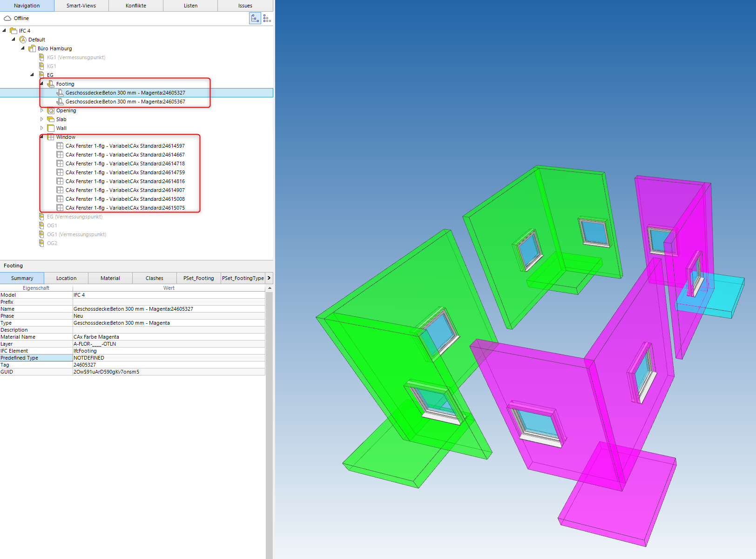The image size is (756, 559).
Task: Click footing icon of element 24605367
Action: click(60, 102)
